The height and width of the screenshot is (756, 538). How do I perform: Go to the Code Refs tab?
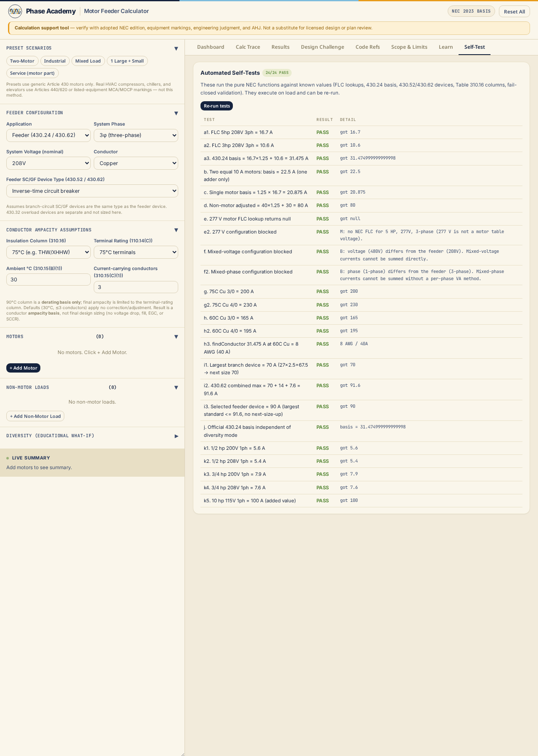click(368, 47)
